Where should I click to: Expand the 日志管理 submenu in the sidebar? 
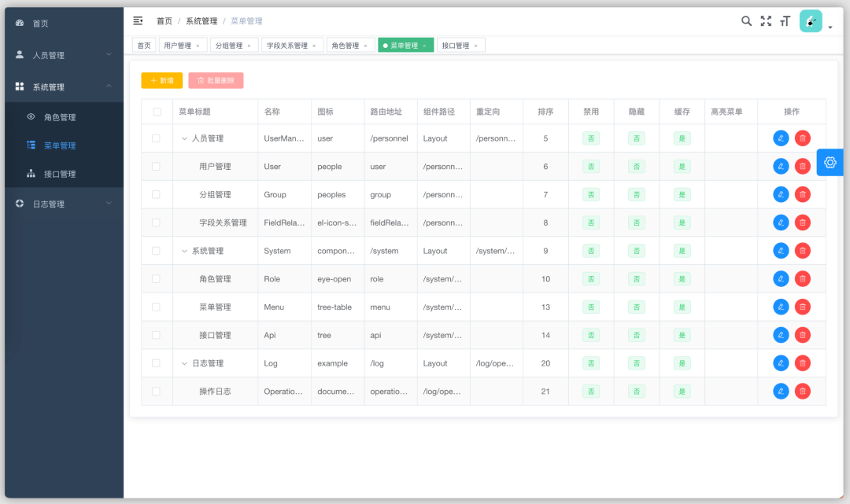click(x=61, y=203)
